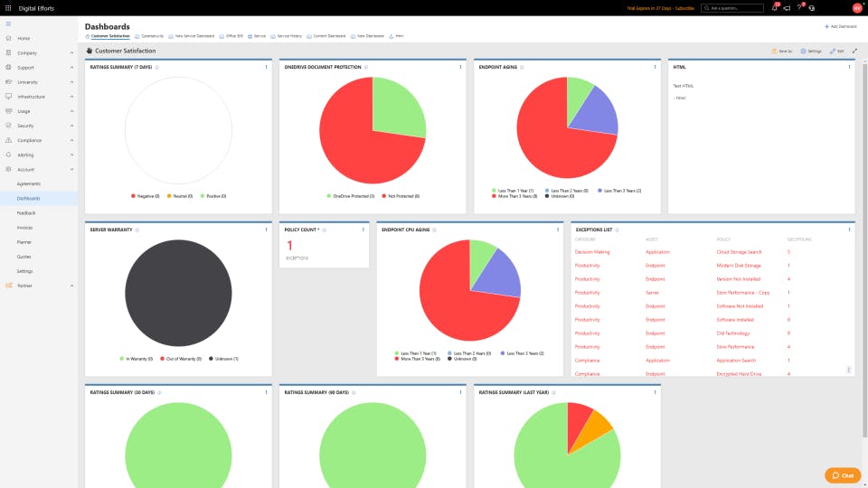The height and width of the screenshot is (488, 868).
Task: Open the Exceptions List widget options menu
Action: pos(849,230)
